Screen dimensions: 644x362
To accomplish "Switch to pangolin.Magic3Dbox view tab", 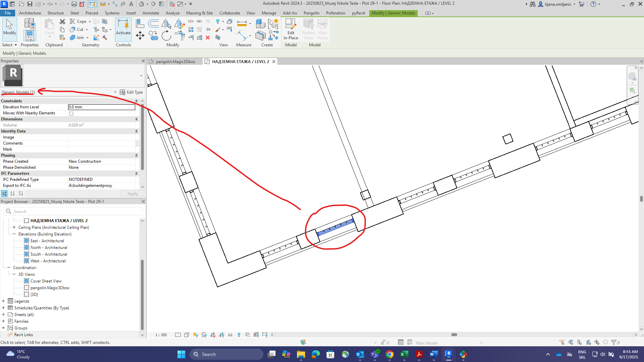I will 175,62.
